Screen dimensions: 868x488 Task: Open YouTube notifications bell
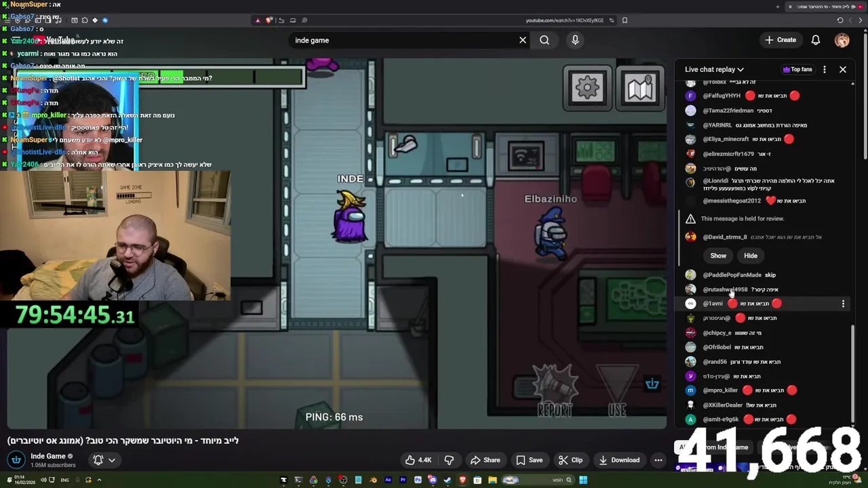pyautogui.click(x=816, y=40)
